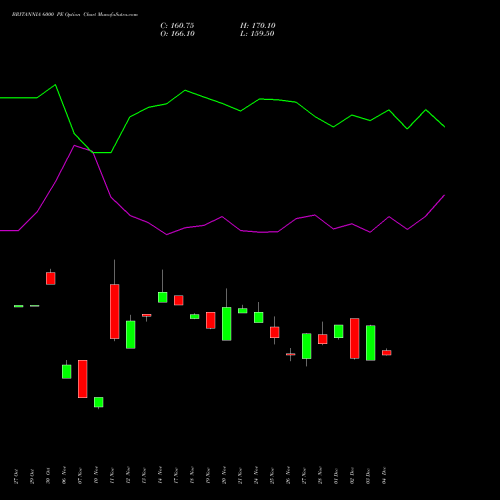Select the tall red candle above 11 Nov
Viewport: 500px width, 500px height.
click(x=115, y=311)
